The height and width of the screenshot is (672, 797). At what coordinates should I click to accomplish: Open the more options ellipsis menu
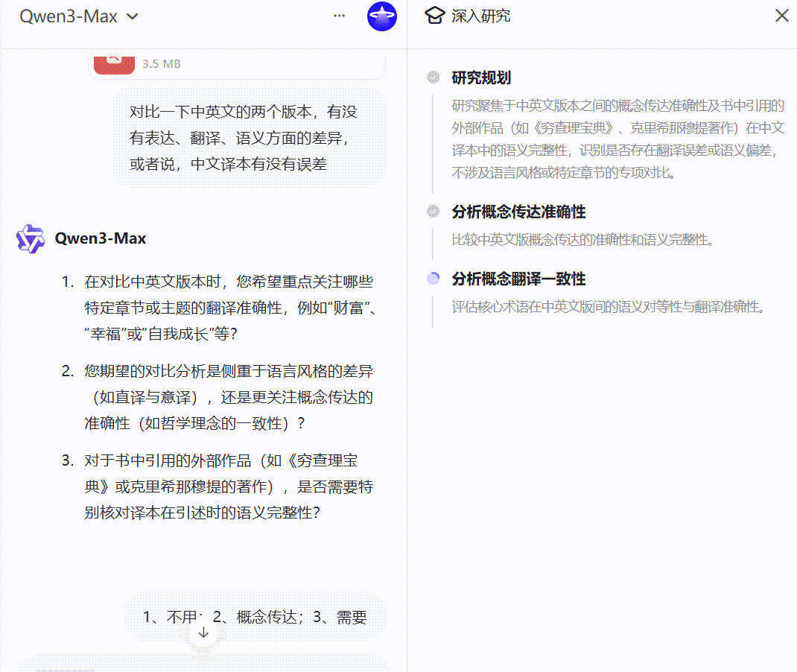pyautogui.click(x=339, y=16)
